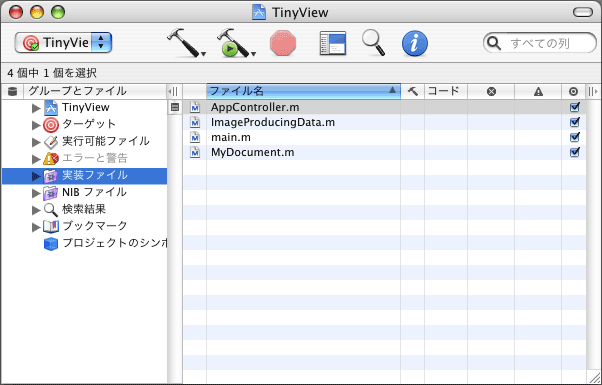Open the TinyView active target popup
Image resolution: width=602 pixels, height=385 pixels.
[x=63, y=42]
